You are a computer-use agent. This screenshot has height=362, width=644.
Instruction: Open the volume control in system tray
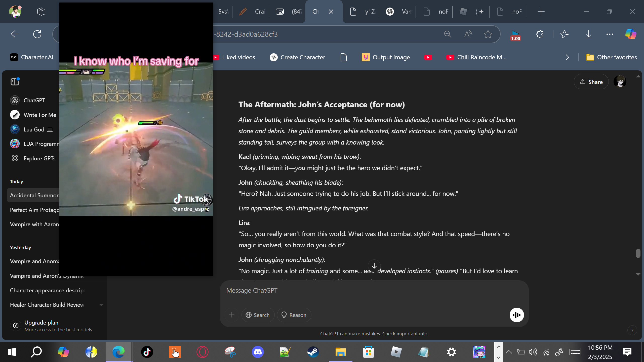pos(533,352)
